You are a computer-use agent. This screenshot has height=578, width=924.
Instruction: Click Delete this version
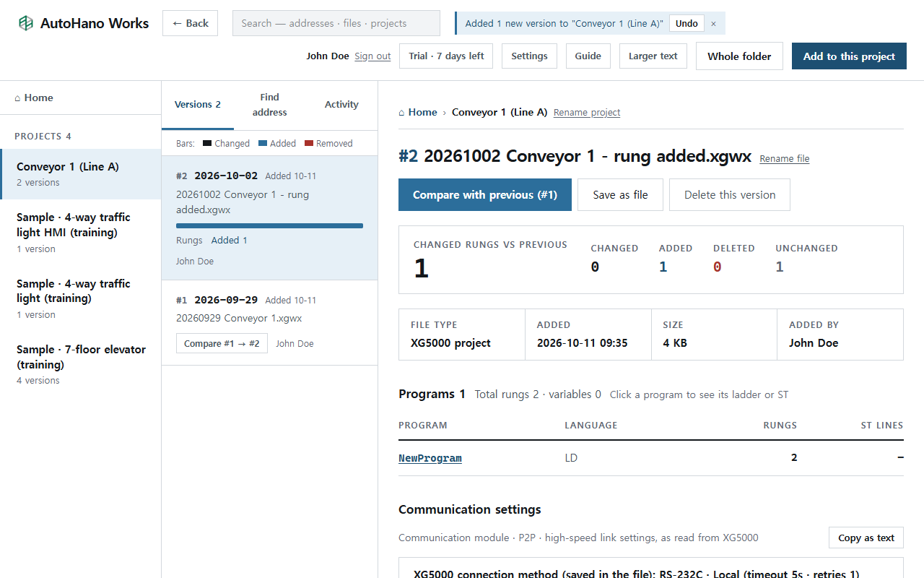[x=730, y=195]
